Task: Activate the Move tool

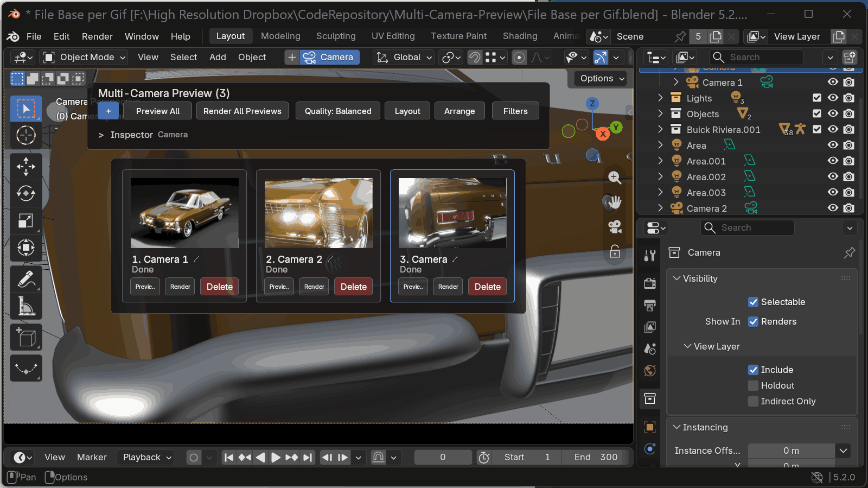Action: pos(26,166)
